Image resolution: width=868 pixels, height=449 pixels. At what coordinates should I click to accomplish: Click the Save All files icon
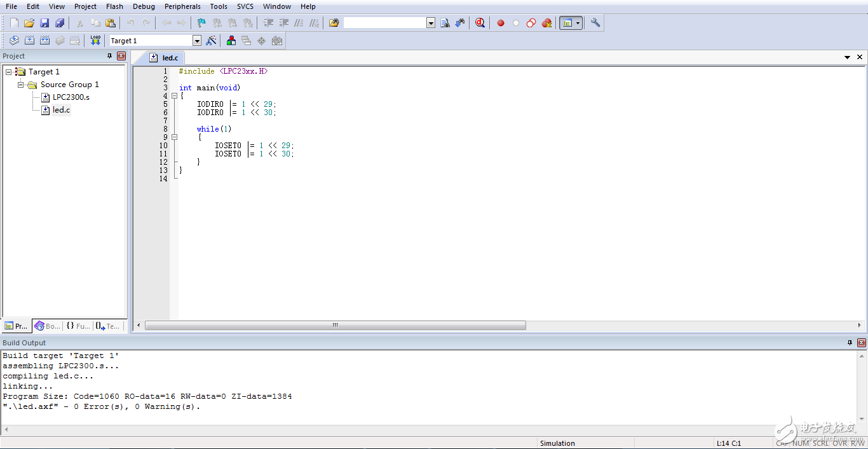click(60, 23)
